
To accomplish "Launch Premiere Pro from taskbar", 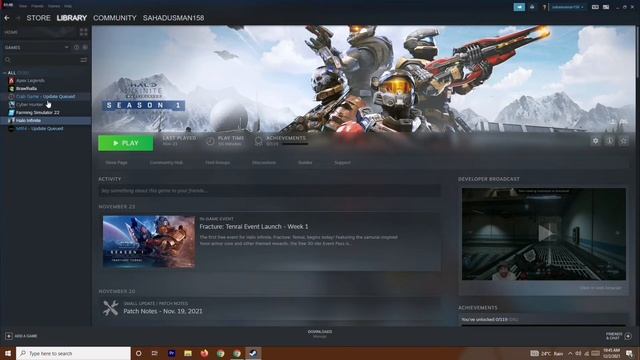I will (x=171, y=353).
